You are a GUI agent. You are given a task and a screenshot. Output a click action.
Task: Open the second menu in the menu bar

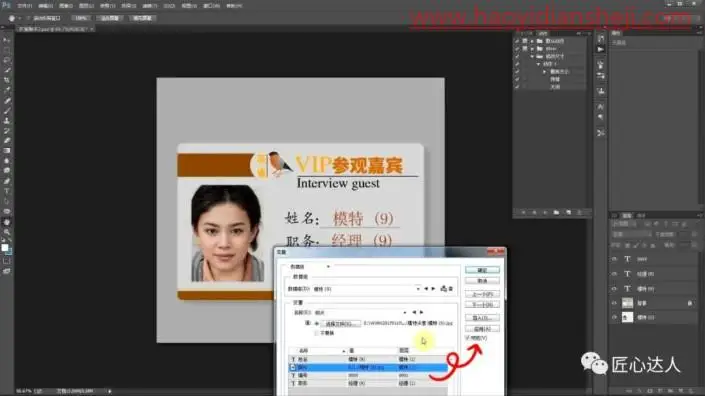(x=45, y=6)
